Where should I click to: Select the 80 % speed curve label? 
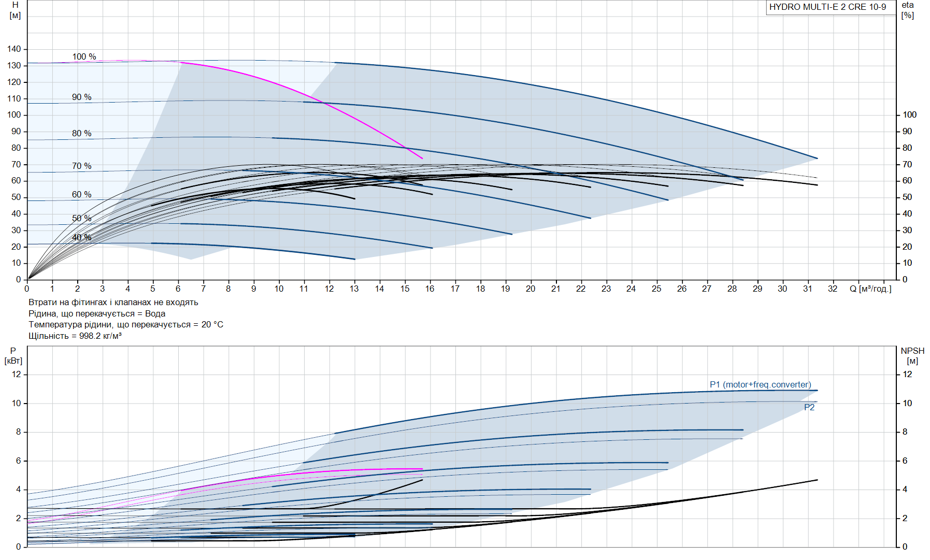81,133
